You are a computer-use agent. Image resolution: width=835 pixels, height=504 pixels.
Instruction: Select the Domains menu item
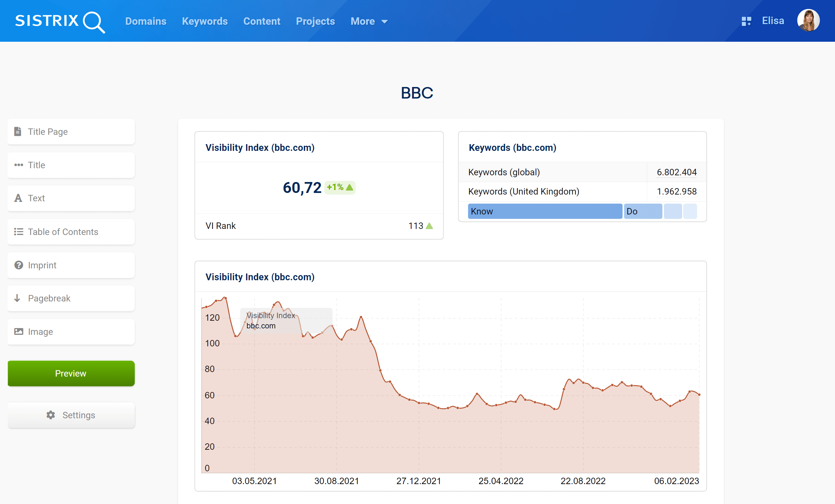(x=146, y=21)
